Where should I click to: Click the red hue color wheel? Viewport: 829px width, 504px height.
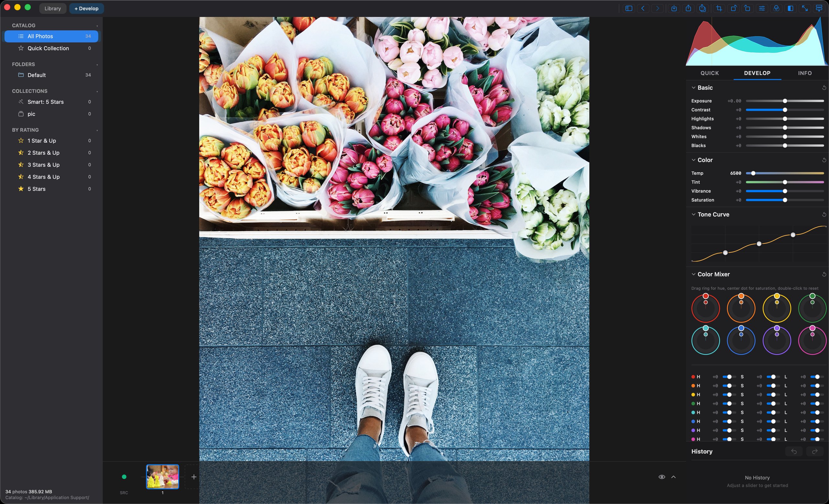(706, 308)
